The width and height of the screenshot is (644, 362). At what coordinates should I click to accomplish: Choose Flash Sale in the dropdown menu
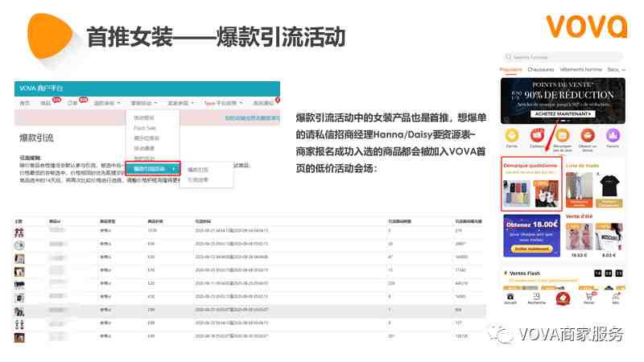click(145, 128)
